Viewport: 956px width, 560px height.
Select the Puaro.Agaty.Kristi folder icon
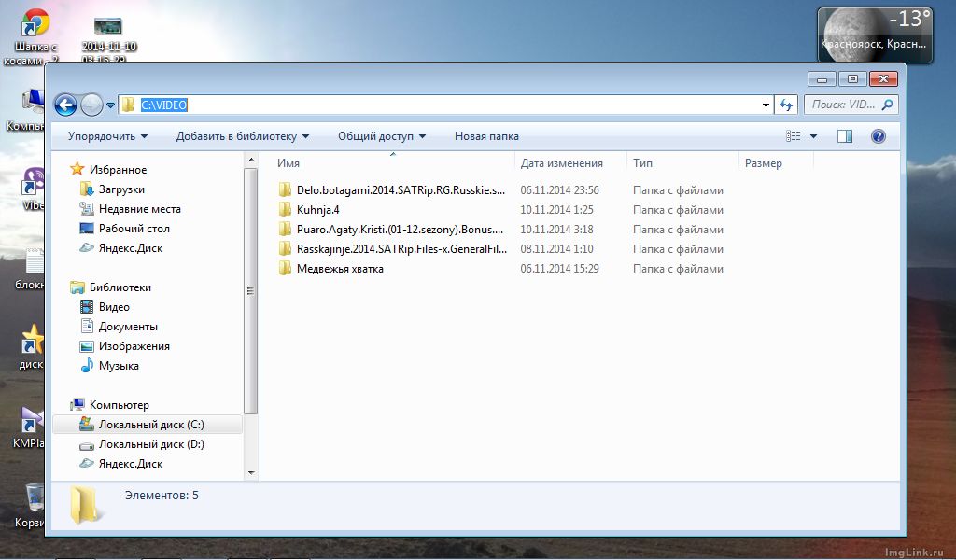285,229
